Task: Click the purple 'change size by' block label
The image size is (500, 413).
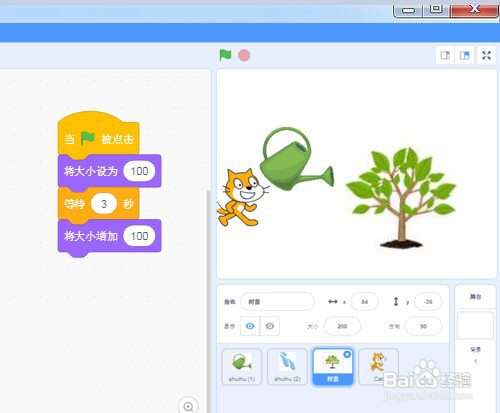Action: tap(91, 236)
